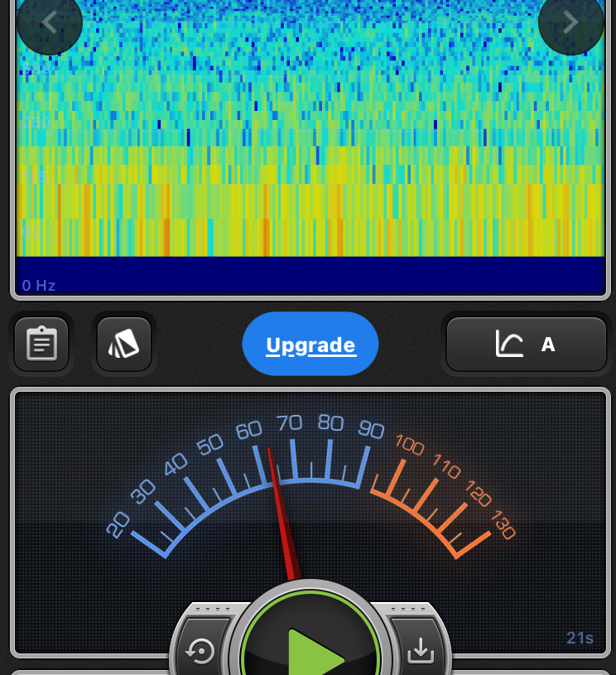Select the 130 mark on the gauge
Image resolution: width=616 pixels, height=675 pixels.
(x=503, y=525)
